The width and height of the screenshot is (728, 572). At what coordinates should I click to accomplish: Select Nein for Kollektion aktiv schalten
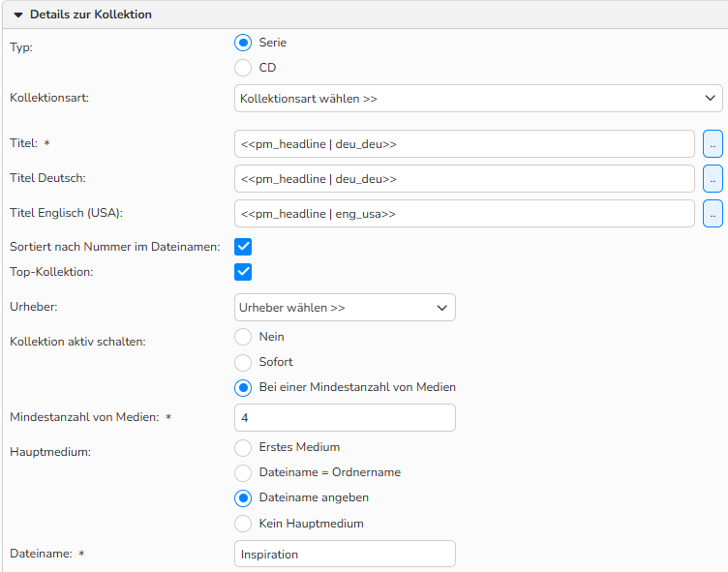[243, 337]
